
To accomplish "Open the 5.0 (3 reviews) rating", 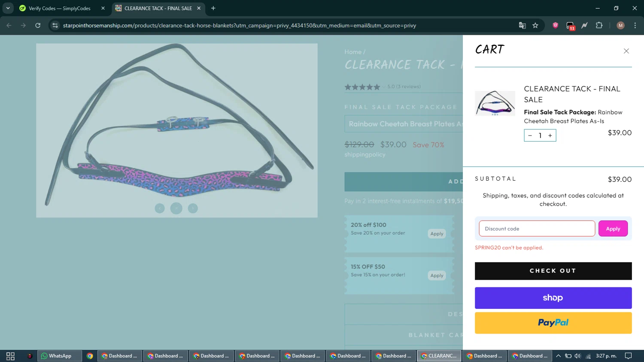I will (383, 87).
